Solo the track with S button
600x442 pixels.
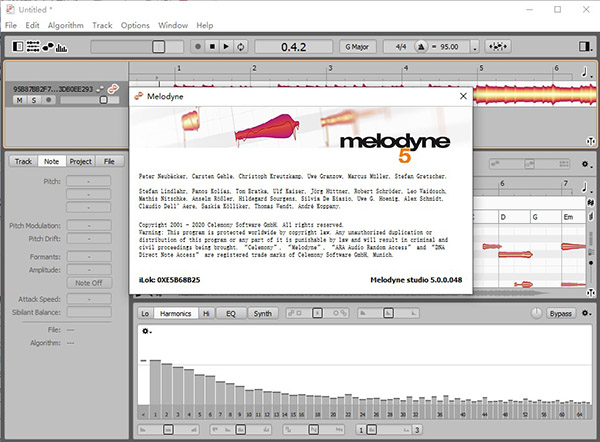click(x=33, y=100)
